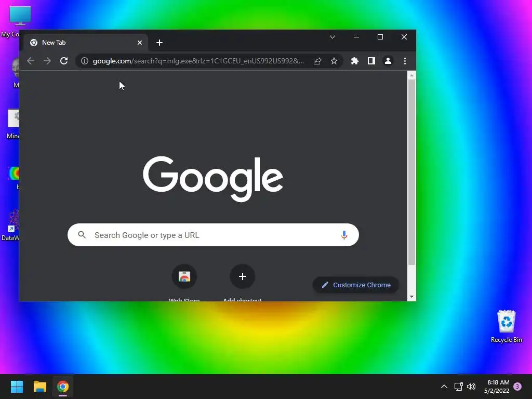This screenshot has width=532, height=399.
Task: Open the network icon in system tray
Action: point(459,387)
